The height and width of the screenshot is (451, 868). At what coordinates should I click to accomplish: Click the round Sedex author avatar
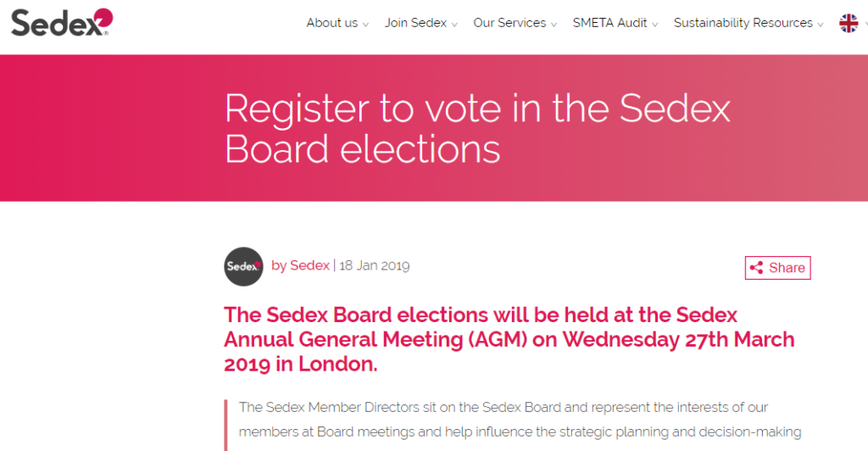(243, 266)
